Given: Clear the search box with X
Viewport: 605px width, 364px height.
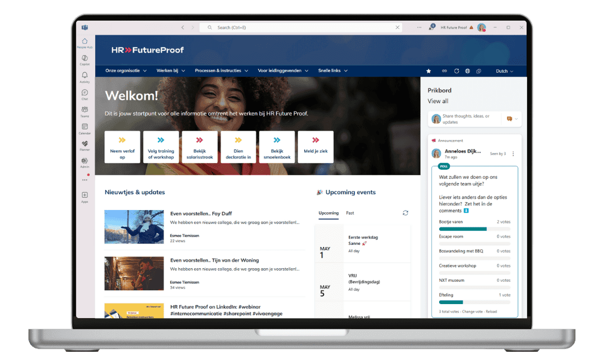Looking at the screenshot, I should tap(397, 27).
